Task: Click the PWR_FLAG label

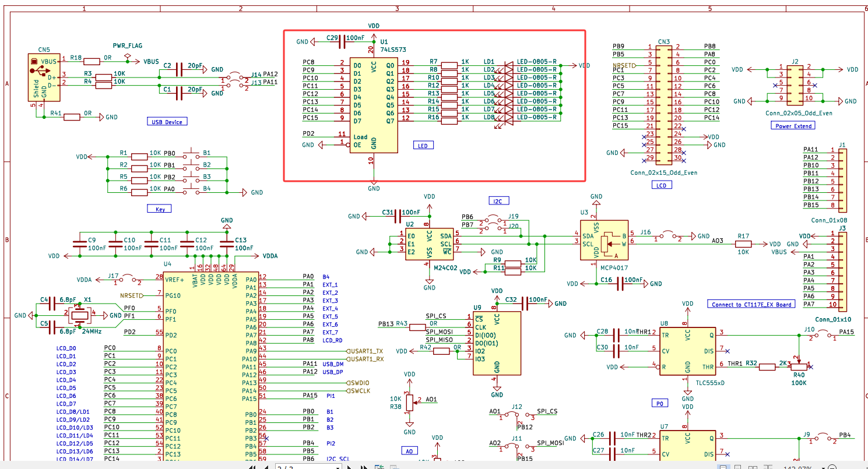Action: pos(127,45)
